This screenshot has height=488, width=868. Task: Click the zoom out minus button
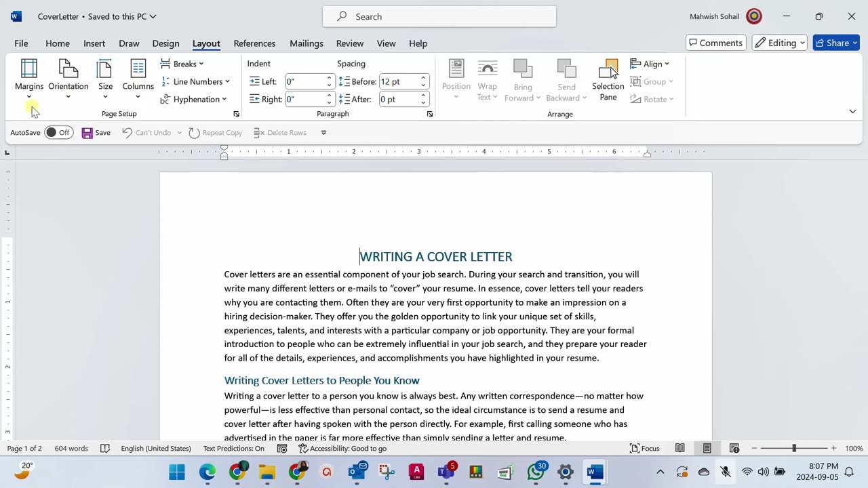(755, 448)
